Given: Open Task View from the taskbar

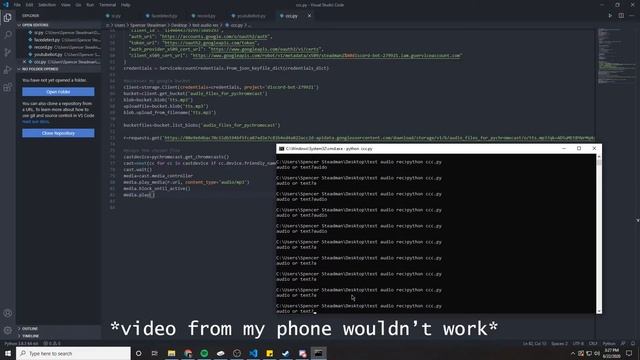Looking at the screenshot, I should click(x=155, y=353).
